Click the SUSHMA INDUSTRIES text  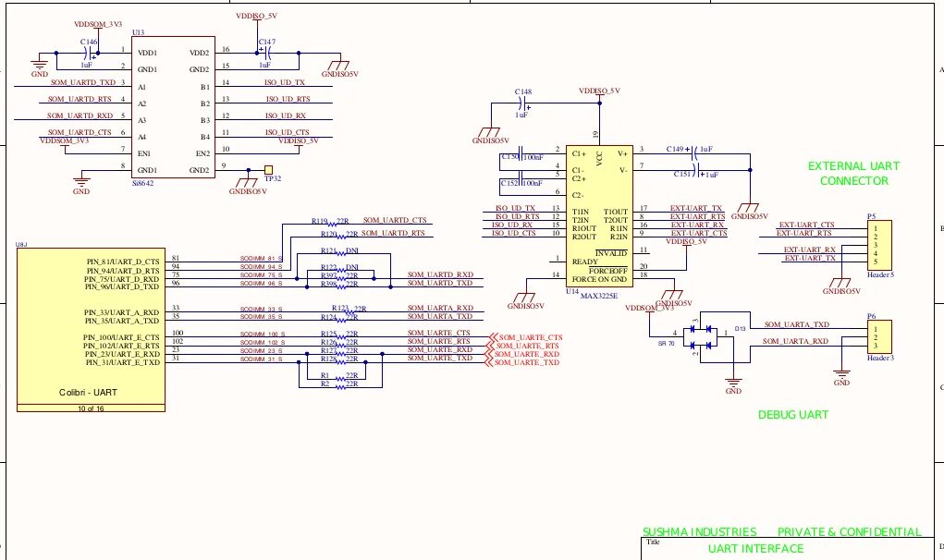pos(700,531)
